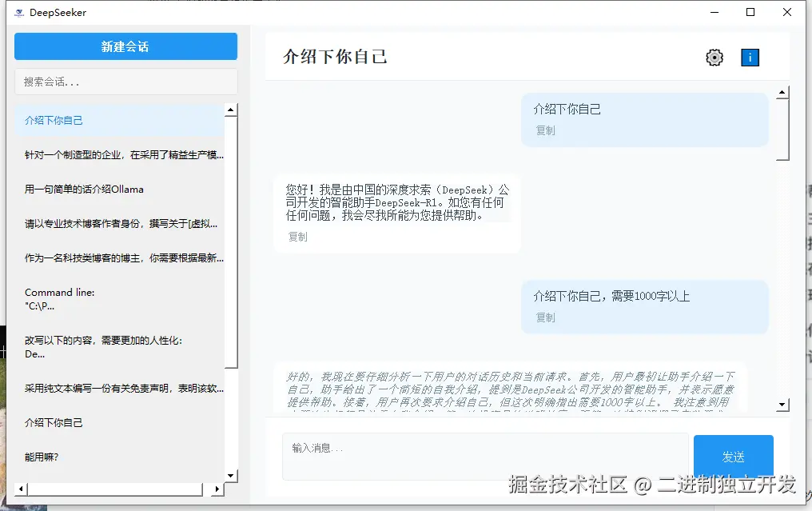Click conversation list scroll-down arrow
Image resolution: width=812 pixels, height=511 pixels.
coord(231,475)
